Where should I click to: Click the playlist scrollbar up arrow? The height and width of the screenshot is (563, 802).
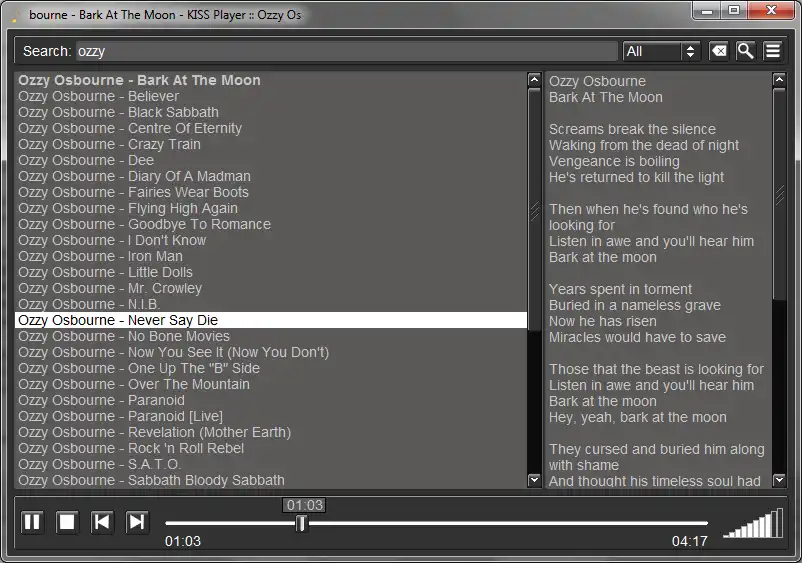534,79
